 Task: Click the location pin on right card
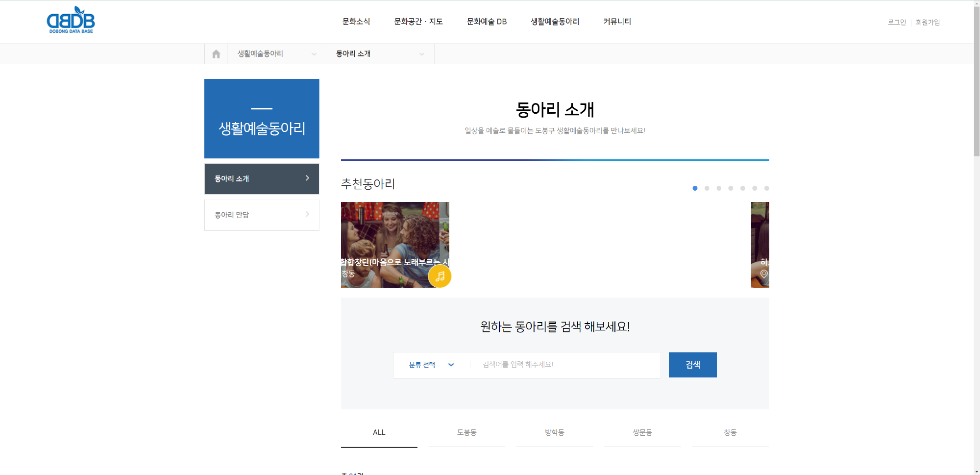click(764, 274)
